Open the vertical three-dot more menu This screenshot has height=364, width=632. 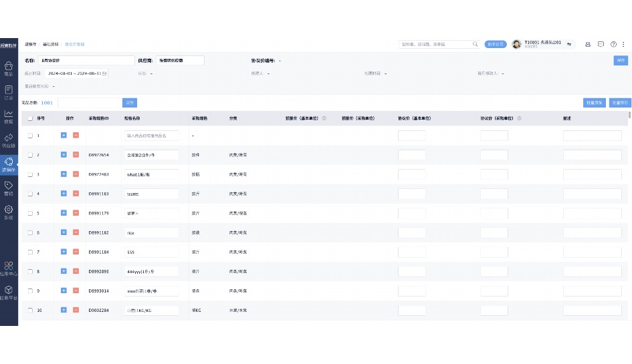623,44
